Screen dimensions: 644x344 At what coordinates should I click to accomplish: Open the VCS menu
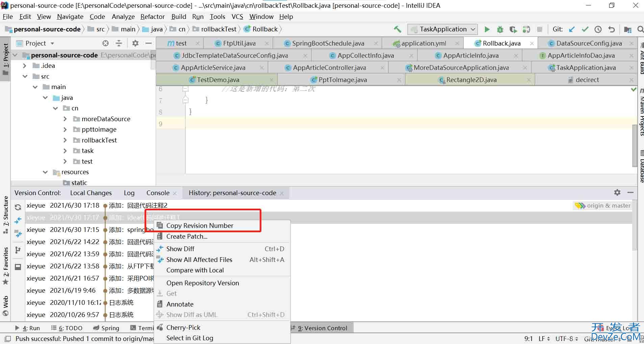[237, 17]
